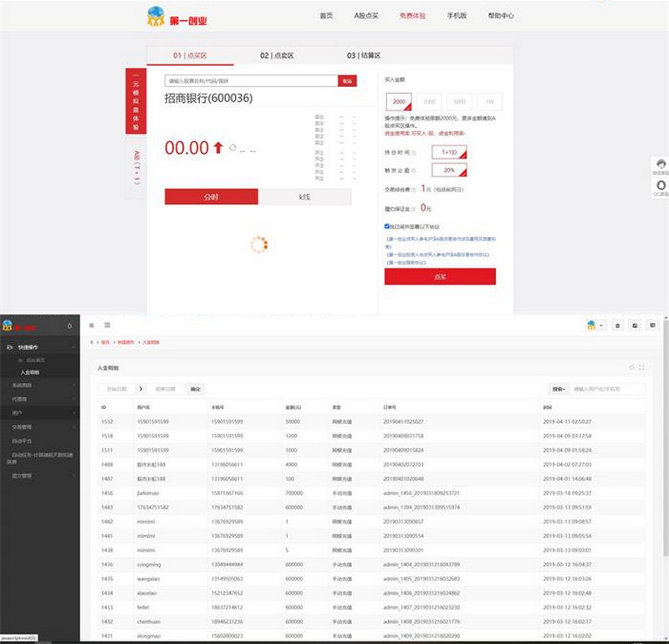Switch to the k线 chart view
This screenshot has width=669, height=644.
pyautogui.click(x=304, y=197)
